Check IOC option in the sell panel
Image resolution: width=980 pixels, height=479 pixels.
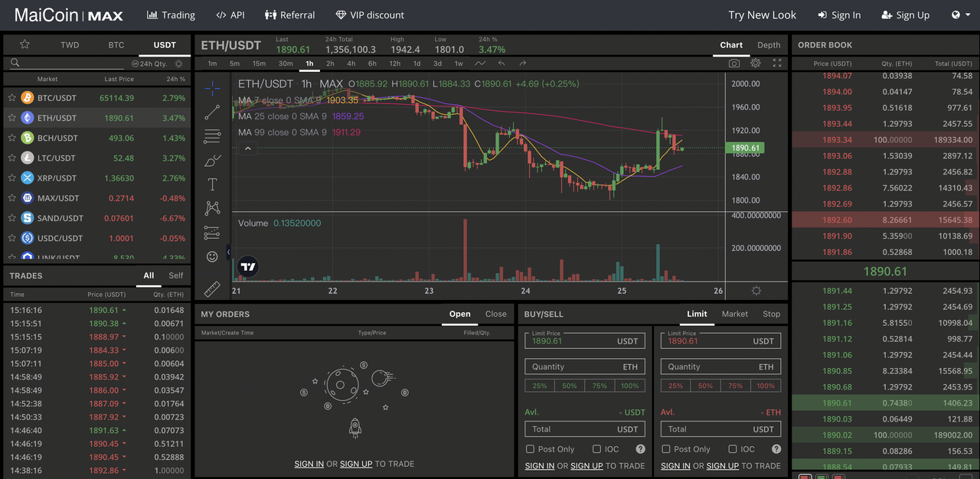tap(732, 449)
